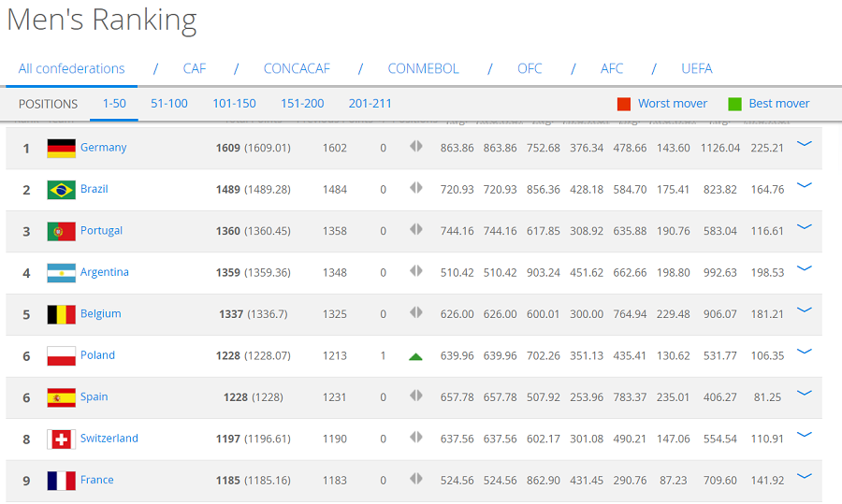Expand Argentina's row details chevron
Screen dimensions: 842x504
(x=804, y=267)
